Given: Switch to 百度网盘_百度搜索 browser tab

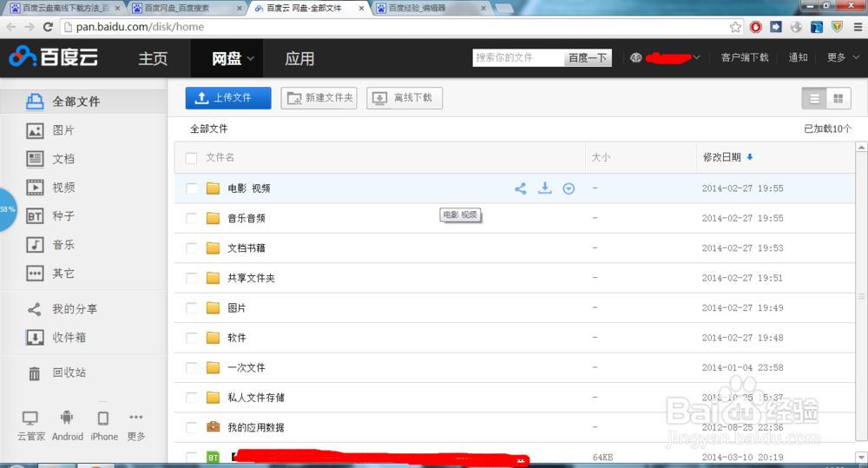Looking at the screenshot, I should pos(187,9).
